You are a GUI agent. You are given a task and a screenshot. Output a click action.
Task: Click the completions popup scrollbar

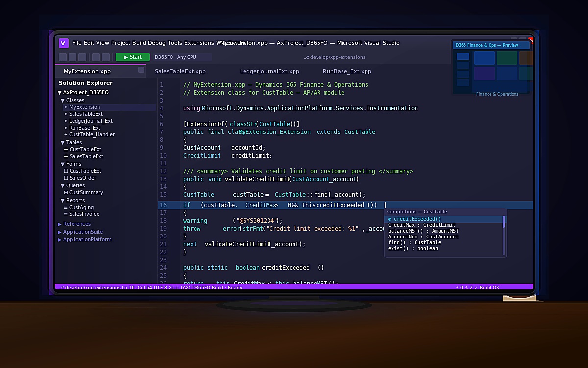click(504, 235)
